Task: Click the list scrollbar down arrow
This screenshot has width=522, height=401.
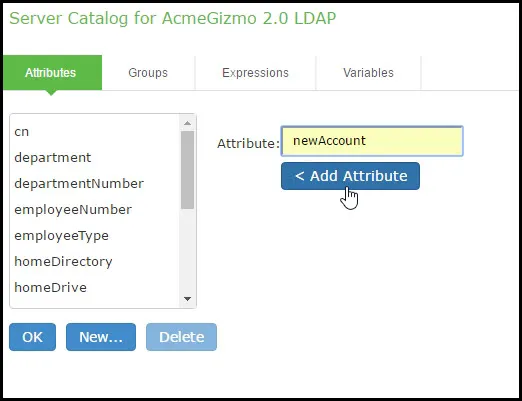Action: coord(187,299)
